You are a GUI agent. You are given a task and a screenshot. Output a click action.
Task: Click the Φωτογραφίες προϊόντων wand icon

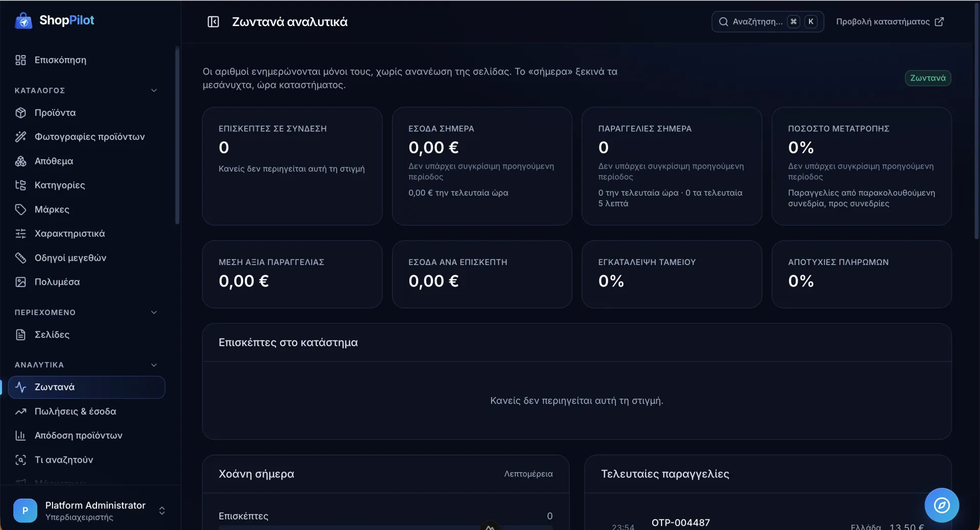click(20, 136)
